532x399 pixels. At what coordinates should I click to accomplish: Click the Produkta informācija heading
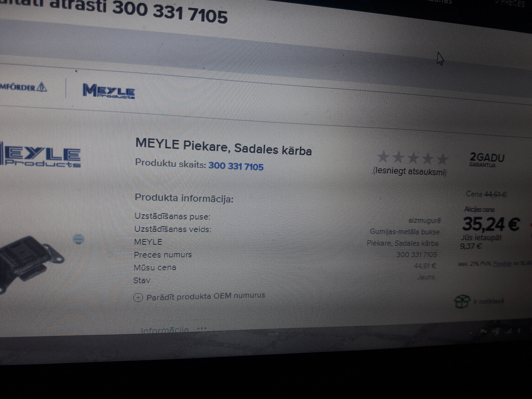184,198
